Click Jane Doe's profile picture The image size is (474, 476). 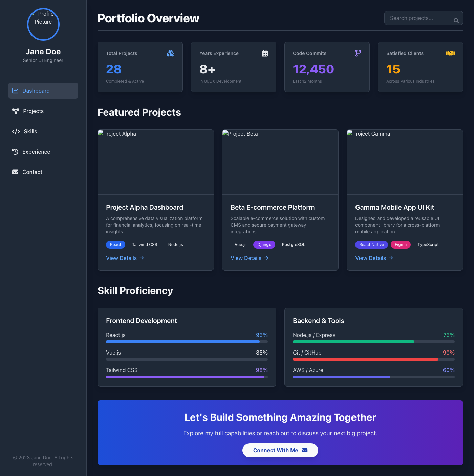[43, 24]
